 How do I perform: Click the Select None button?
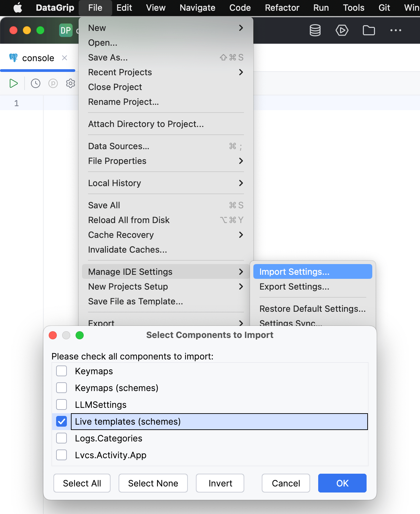point(153,483)
